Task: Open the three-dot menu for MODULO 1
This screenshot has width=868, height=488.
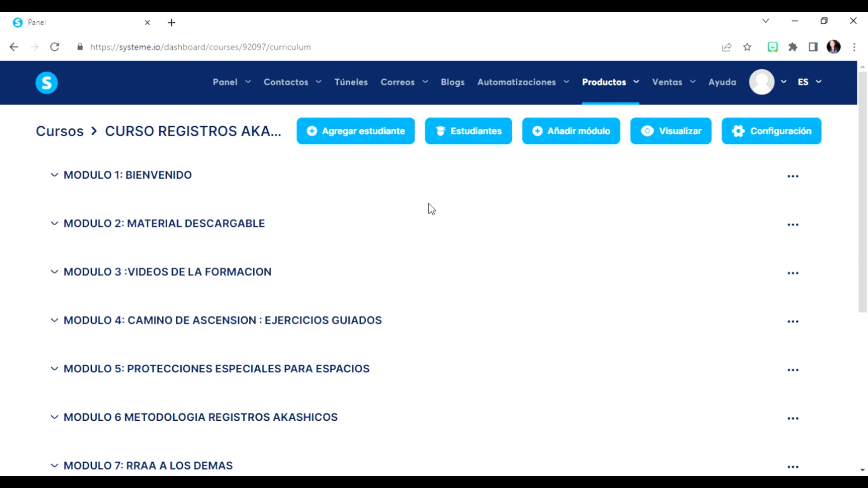Action: coord(793,176)
